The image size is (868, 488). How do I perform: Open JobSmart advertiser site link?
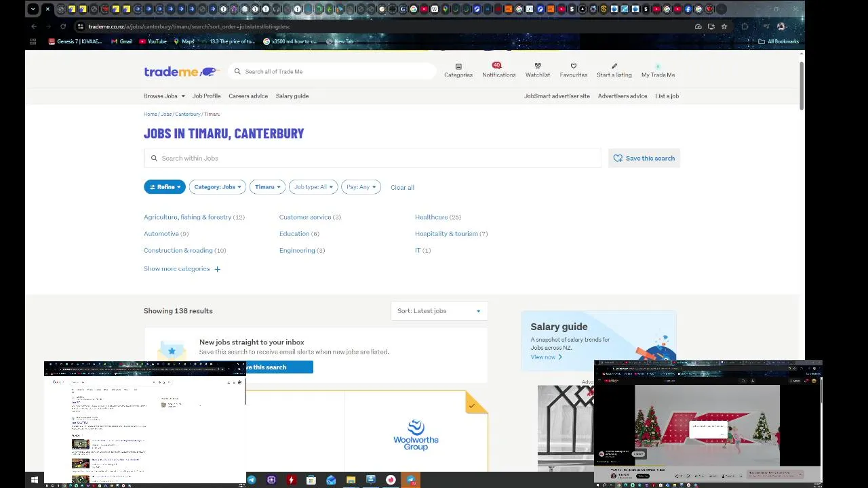[x=557, y=96]
